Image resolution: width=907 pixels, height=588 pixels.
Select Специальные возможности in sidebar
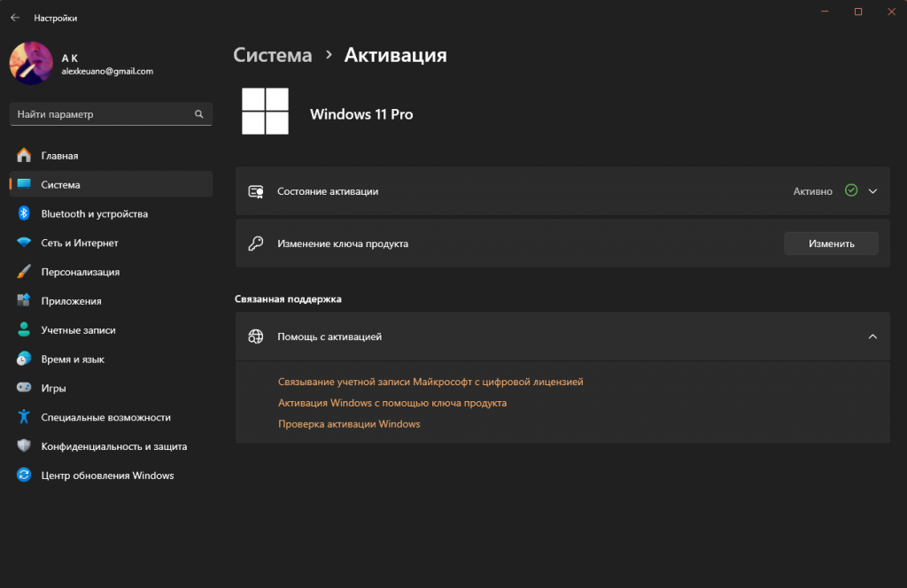click(x=105, y=417)
